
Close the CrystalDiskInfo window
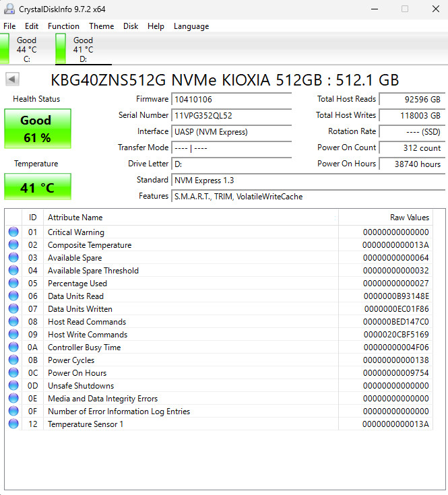click(436, 9)
